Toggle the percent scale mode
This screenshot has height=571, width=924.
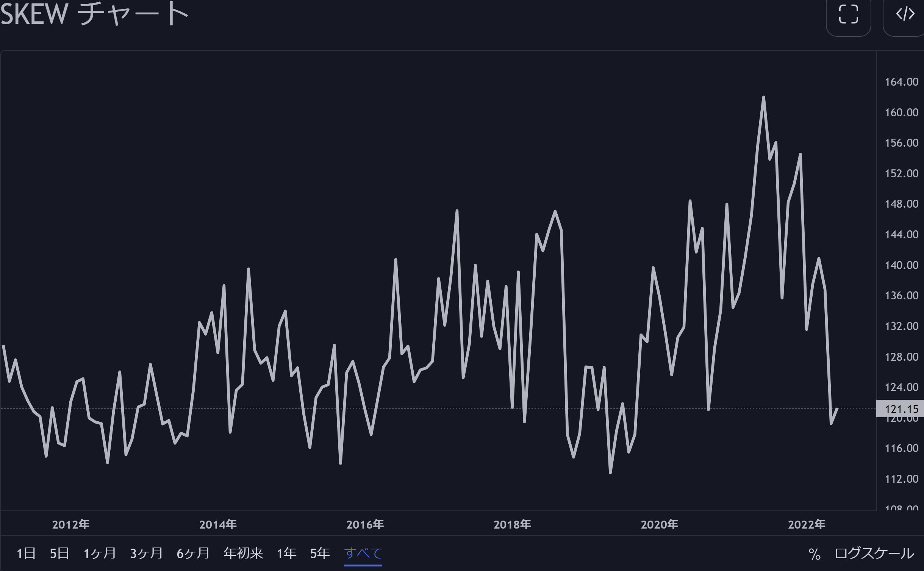(x=814, y=554)
